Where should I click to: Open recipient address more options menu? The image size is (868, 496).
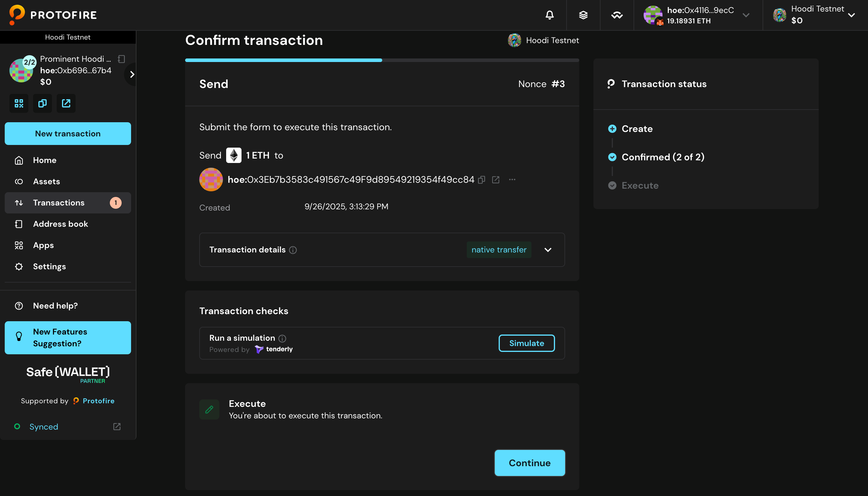click(x=512, y=180)
